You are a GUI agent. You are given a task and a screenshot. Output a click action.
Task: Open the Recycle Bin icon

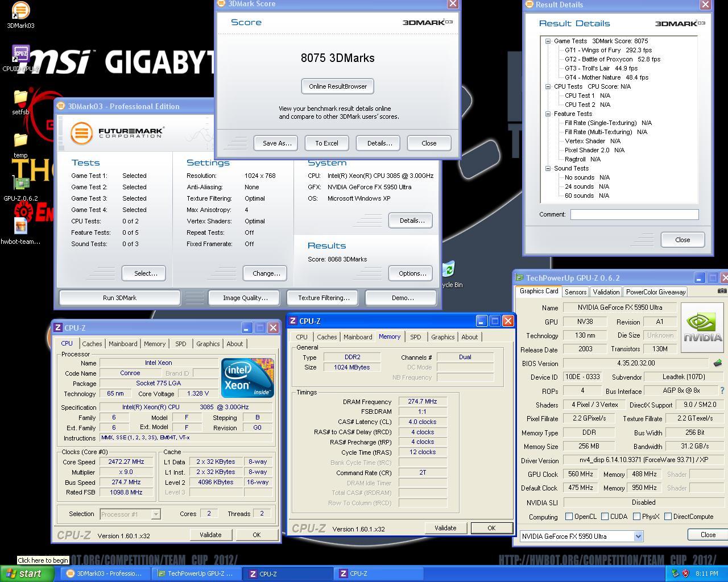click(449, 269)
